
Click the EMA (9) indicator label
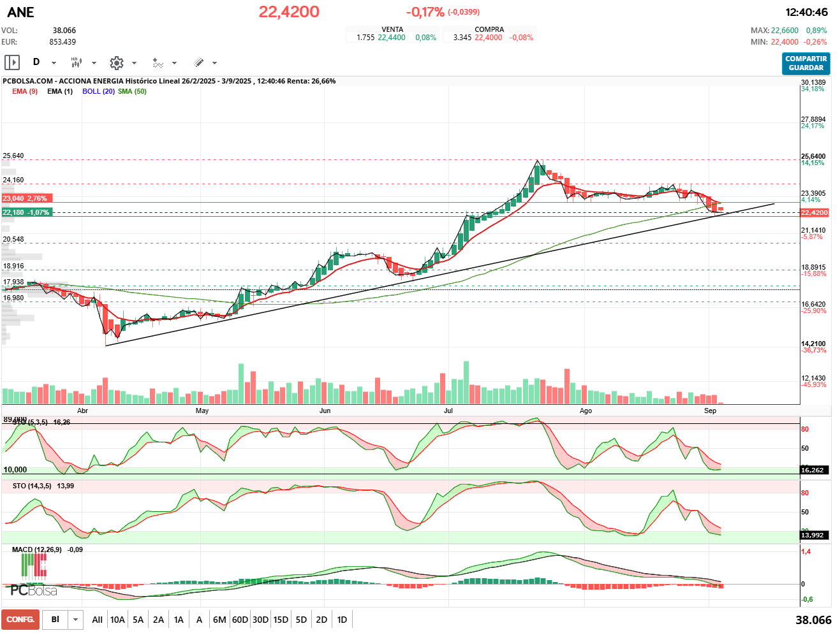click(x=25, y=91)
